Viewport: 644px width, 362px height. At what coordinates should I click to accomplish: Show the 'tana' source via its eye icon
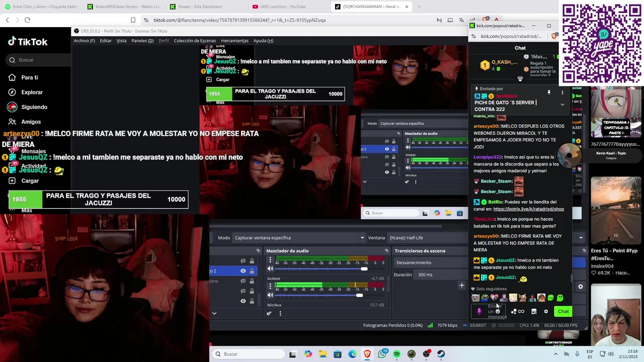[x=243, y=281]
